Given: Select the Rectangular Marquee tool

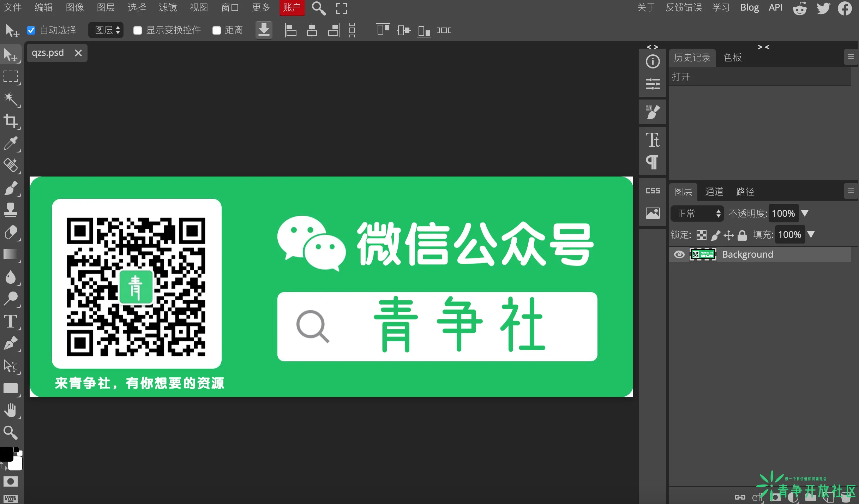Looking at the screenshot, I should pos(11,77).
